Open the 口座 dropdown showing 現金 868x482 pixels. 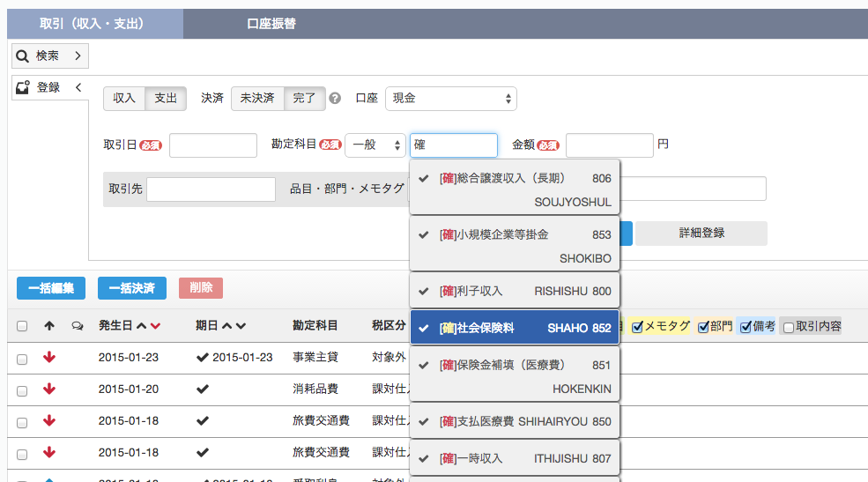point(451,99)
